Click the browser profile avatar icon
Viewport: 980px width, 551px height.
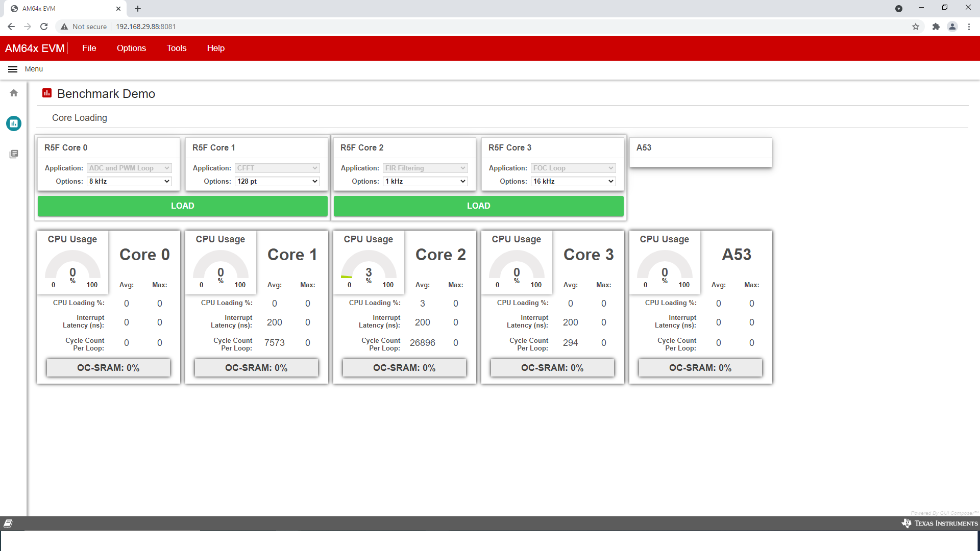(953, 26)
